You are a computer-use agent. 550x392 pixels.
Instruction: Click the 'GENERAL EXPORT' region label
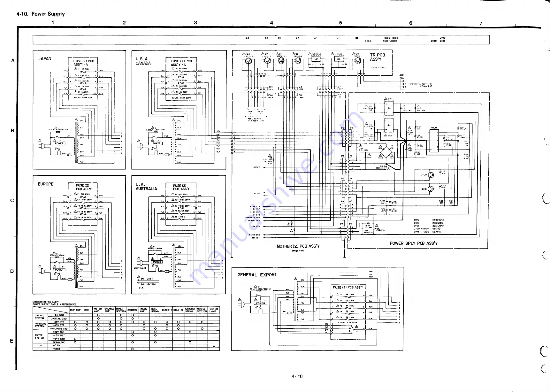[257, 275]
